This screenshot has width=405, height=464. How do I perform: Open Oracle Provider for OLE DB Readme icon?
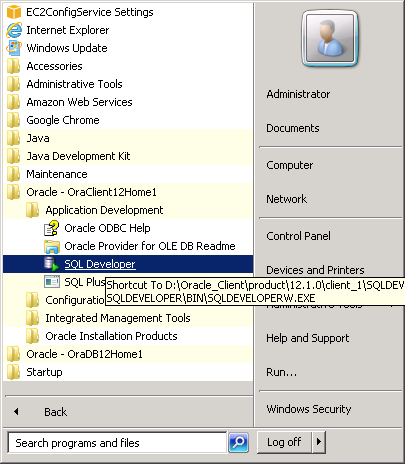pos(52,246)
